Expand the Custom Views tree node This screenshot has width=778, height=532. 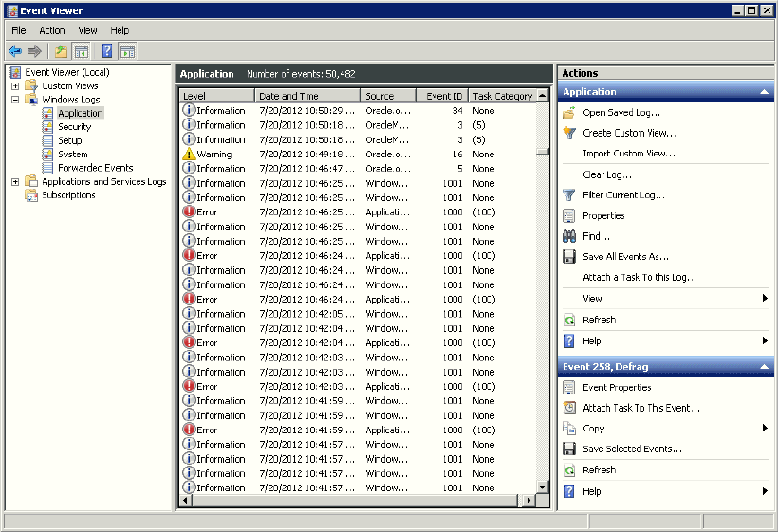tap(15, 86)
